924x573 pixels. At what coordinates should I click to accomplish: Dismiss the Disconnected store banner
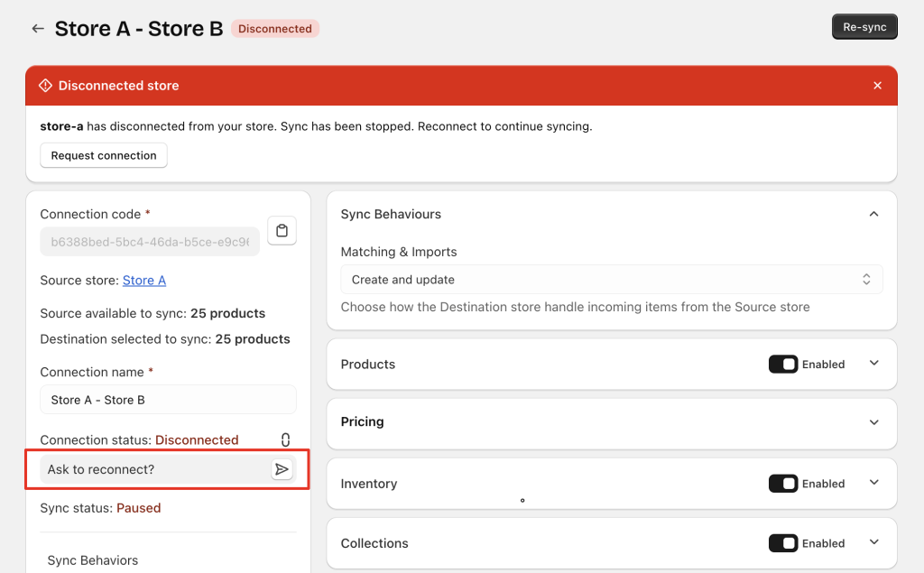point(877,86)
